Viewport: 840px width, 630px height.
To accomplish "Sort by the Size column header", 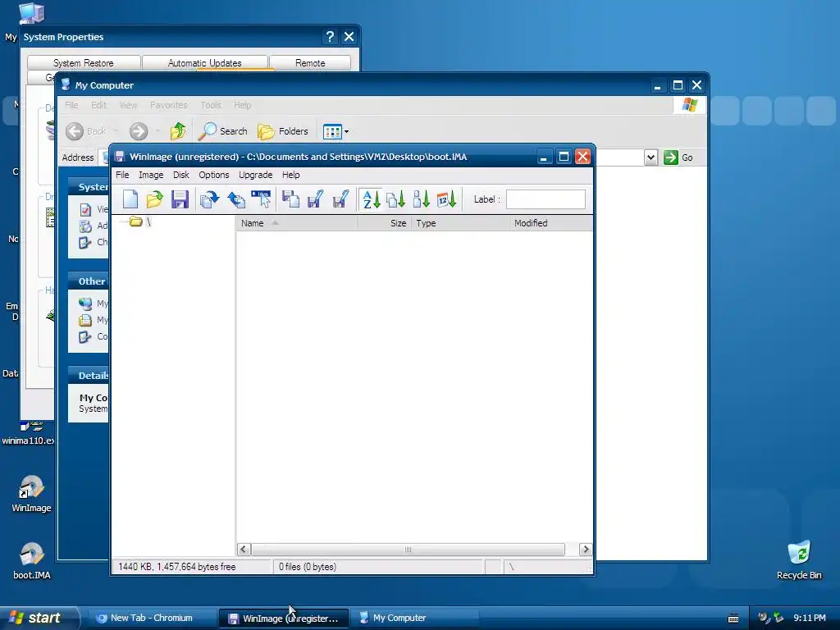I will (384, 223).
